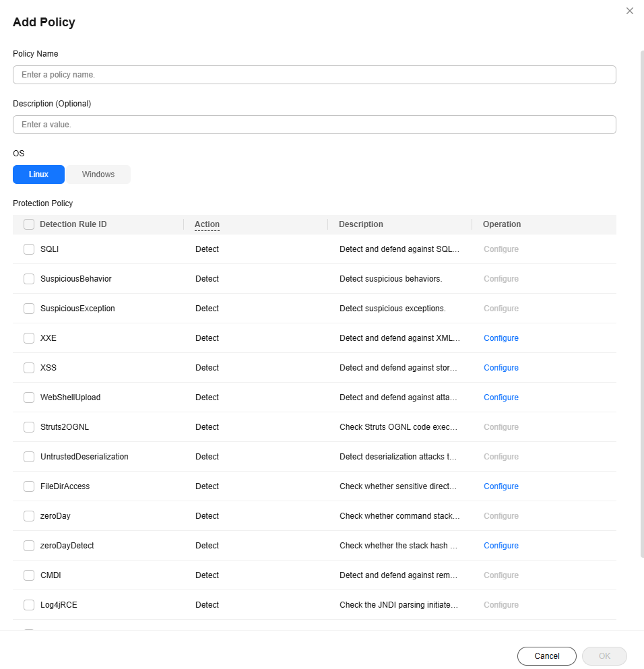Focus the Description input field
Viewport: 644px width, 669px height.
tap(315, 125)
